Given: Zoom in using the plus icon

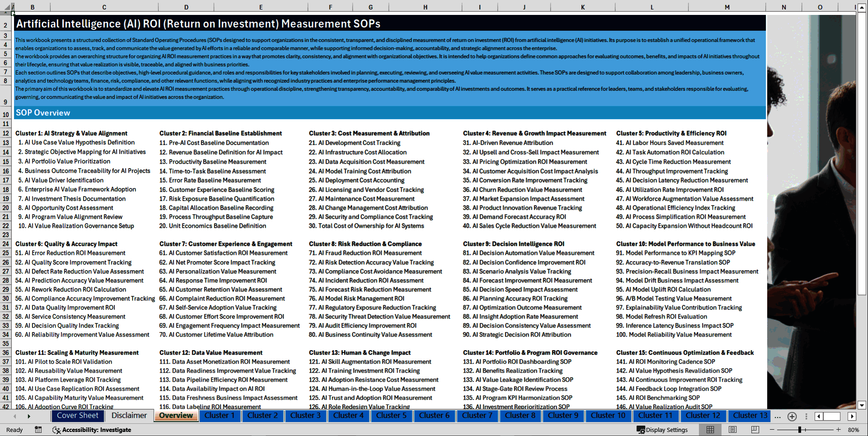Looking at the screenshot, I should coord(839,430).
